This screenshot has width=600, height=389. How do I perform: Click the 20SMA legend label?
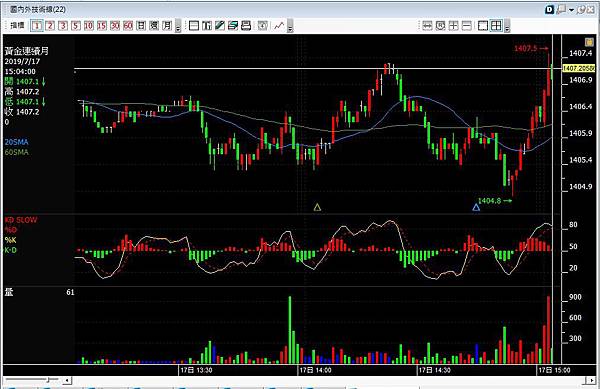tap(16, 142)
